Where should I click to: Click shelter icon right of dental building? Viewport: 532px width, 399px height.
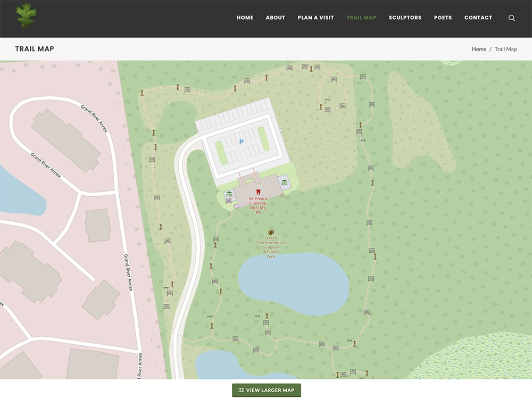click(x=285, y=182)
